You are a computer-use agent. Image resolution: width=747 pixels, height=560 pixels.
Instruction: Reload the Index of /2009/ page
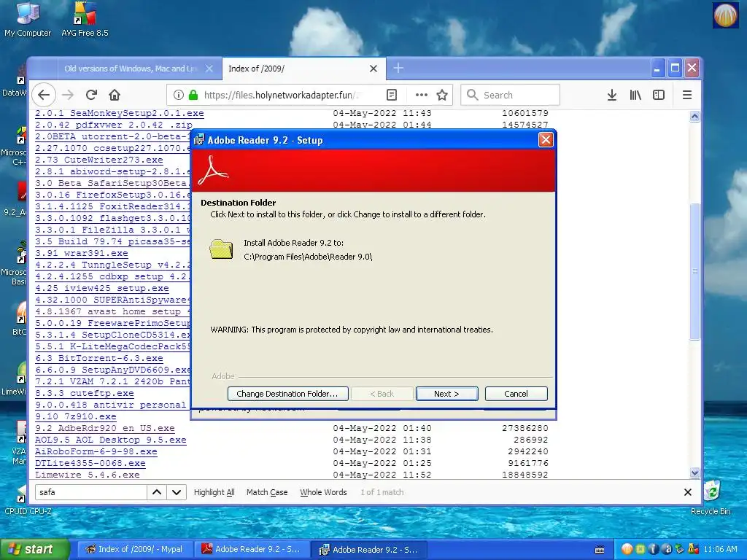click(91, 95)
